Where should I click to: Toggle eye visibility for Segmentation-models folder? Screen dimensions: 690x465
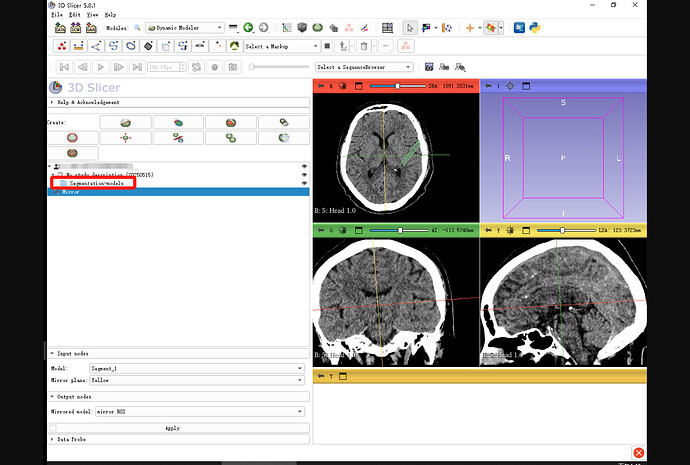[304, 183]
